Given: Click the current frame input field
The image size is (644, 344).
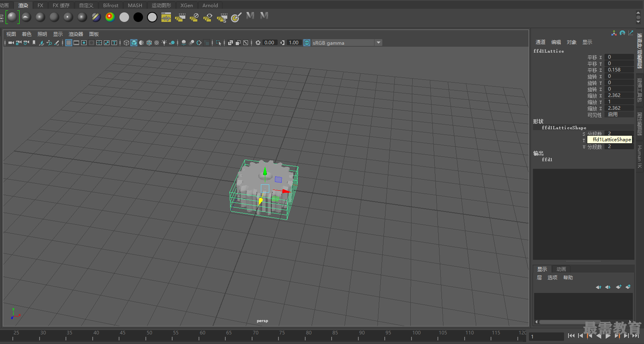Looking at the screenshot, I should (x=546, y=337).
